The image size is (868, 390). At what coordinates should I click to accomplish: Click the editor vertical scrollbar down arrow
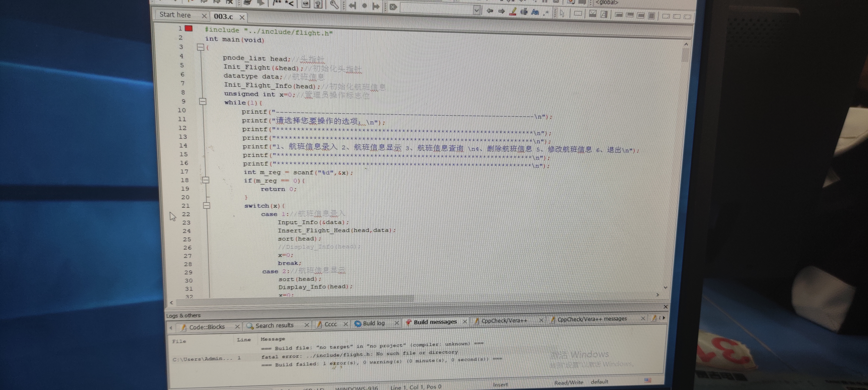[x=665, y=287]
